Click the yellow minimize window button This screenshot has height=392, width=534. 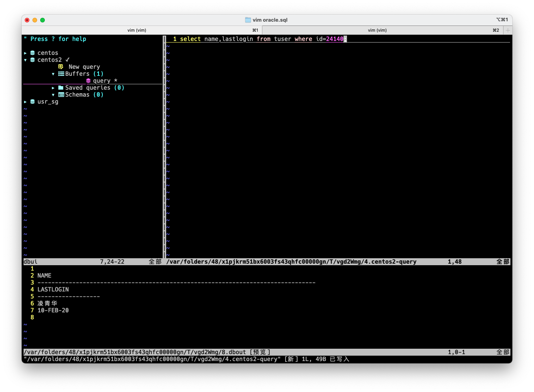[35, 20]
